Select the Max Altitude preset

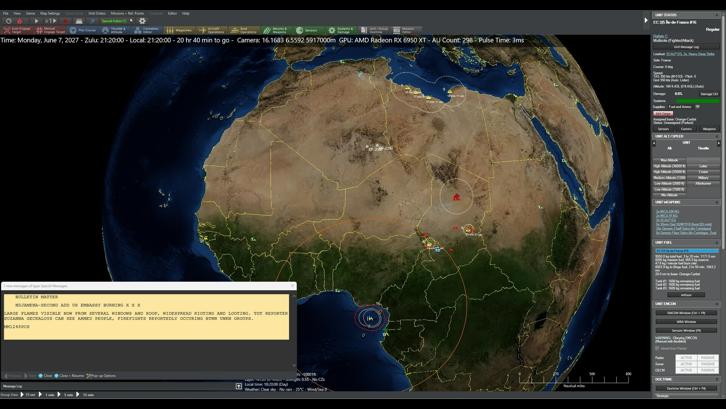click(670, 160)
